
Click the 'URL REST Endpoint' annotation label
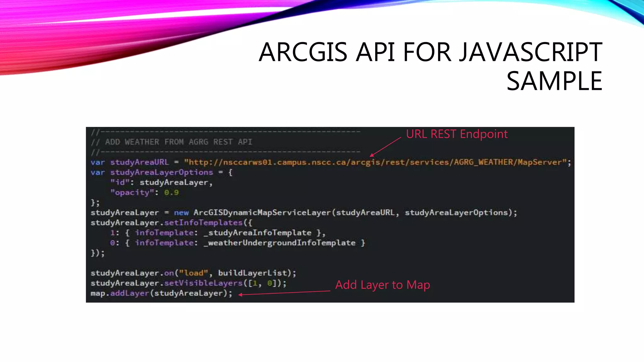click(457, 134)
